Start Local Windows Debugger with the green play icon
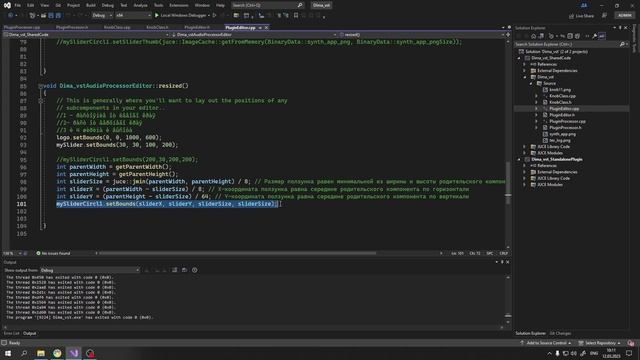Viewport: 640px width, 360px height. (157, 16)
